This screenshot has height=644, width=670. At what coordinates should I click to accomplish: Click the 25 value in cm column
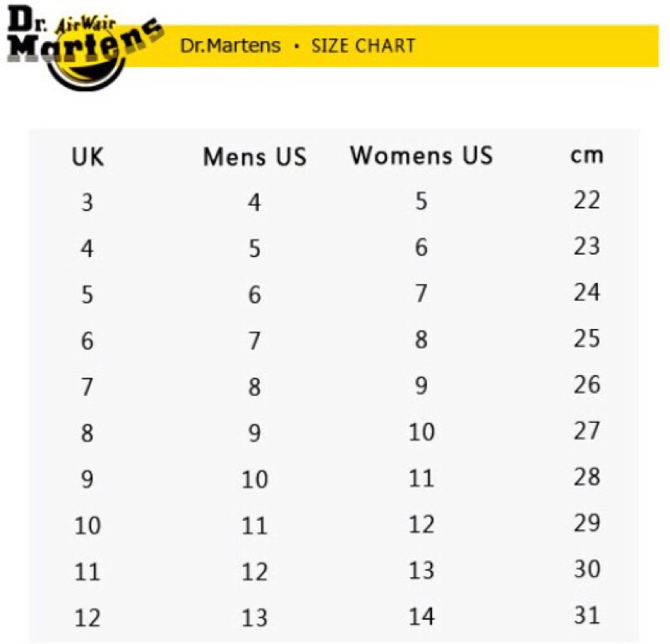(587, 338)
